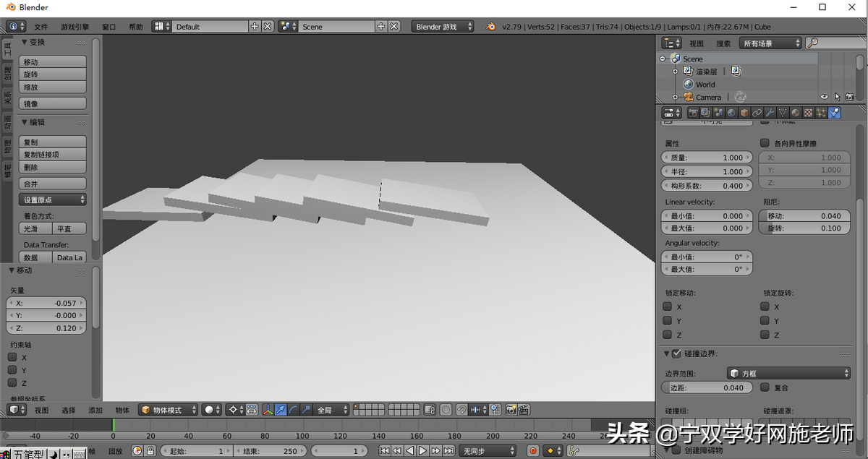Viewport: 868px width, 459px height.
Task: Click the Smooth shading button
Action: coord(35,228)
